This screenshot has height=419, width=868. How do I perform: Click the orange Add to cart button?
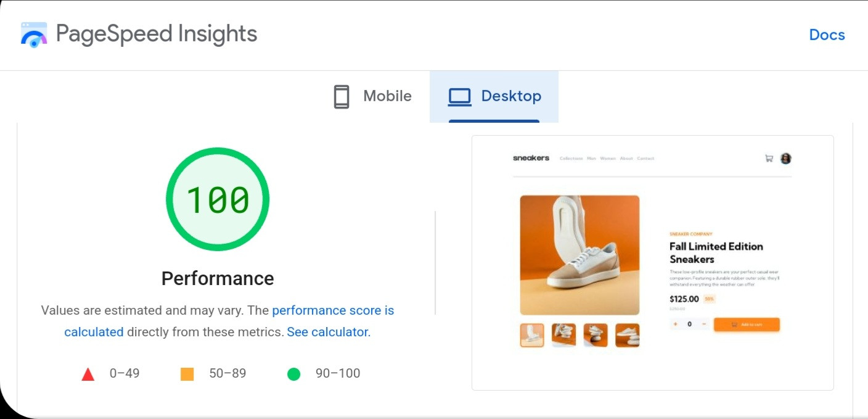pos(747,325)
